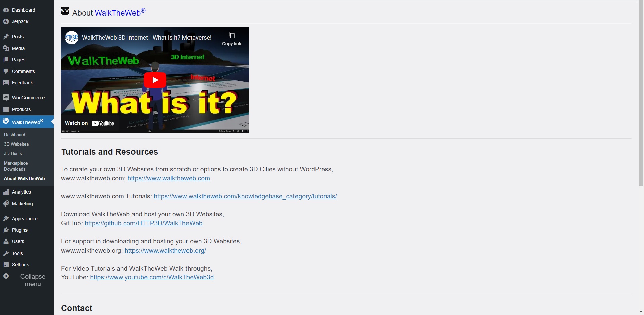Open the YouTube WalkTheWeb3d channel link
The width and height of the screenshot is (644, 315).
152,277
